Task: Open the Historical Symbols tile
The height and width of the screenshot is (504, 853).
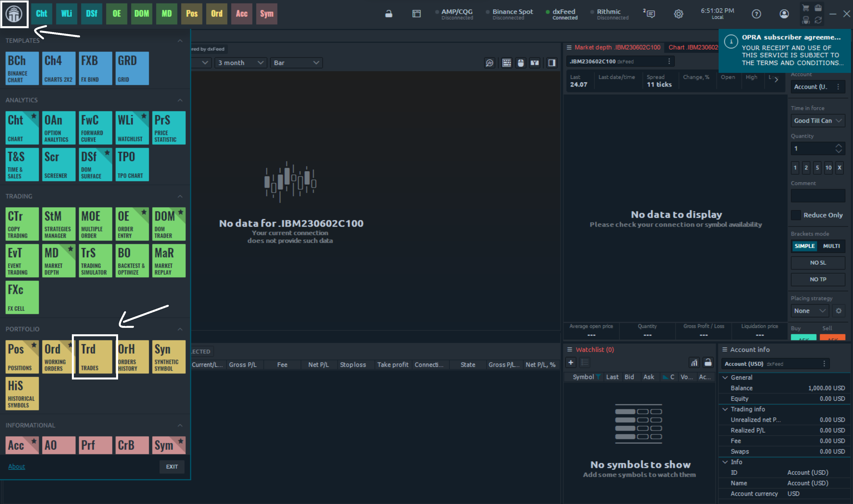Action: pos(22,393)
